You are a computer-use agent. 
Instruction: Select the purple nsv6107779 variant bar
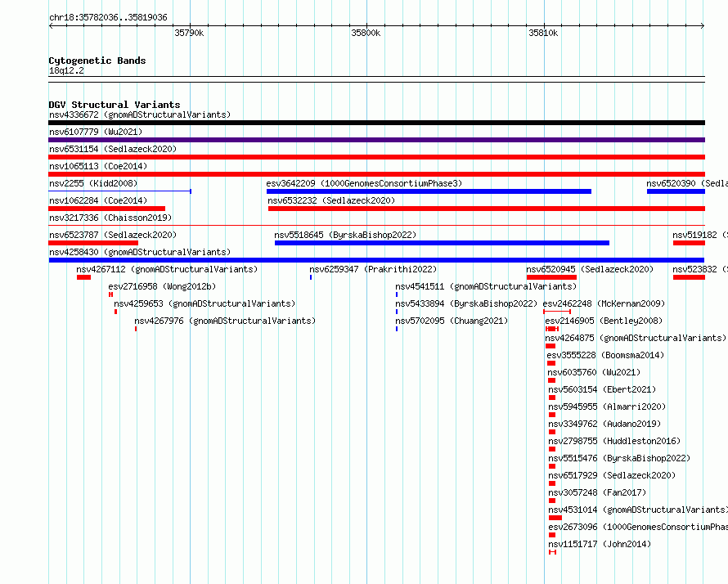pyautogui.click(x=376, y=140)
